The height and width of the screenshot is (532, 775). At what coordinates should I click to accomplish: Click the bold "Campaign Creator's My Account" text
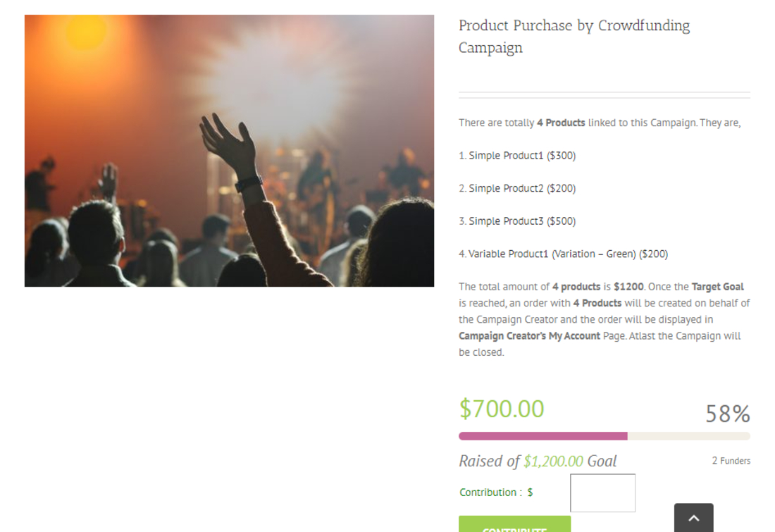(529, 336)
